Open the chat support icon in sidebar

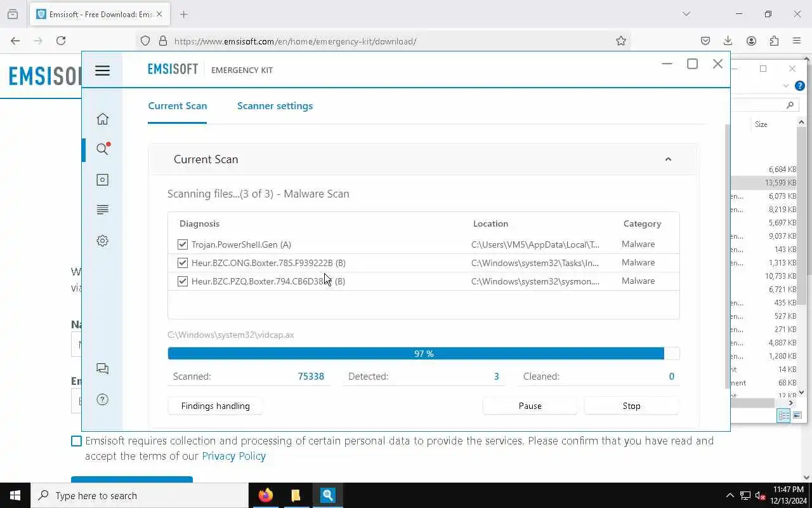click(102, 369)
